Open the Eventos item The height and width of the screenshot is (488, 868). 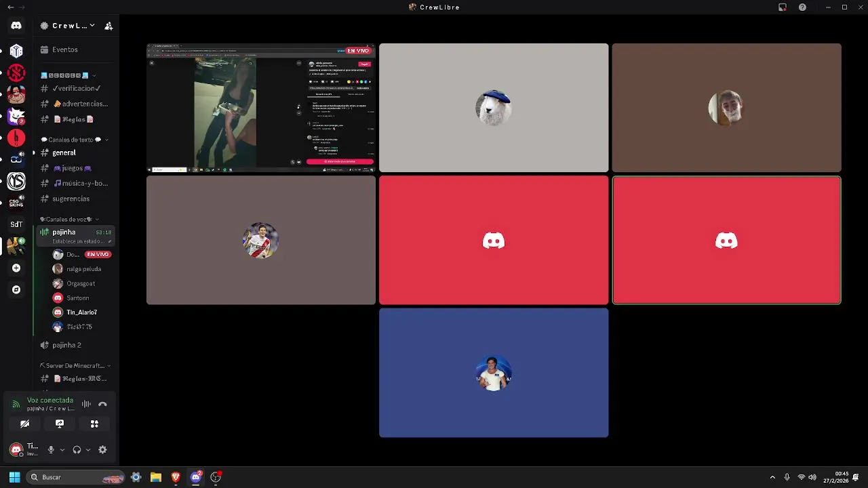coord(76,49)
